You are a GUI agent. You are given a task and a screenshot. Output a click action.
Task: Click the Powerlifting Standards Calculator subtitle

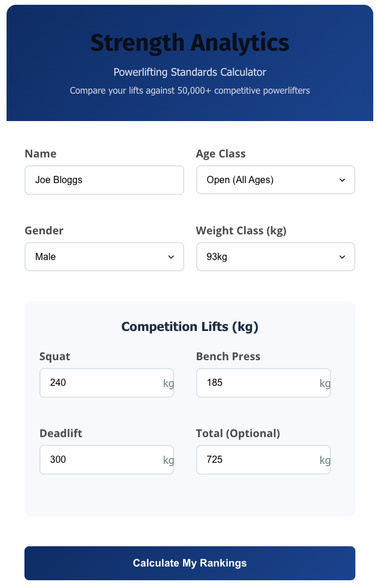point(190,72)
